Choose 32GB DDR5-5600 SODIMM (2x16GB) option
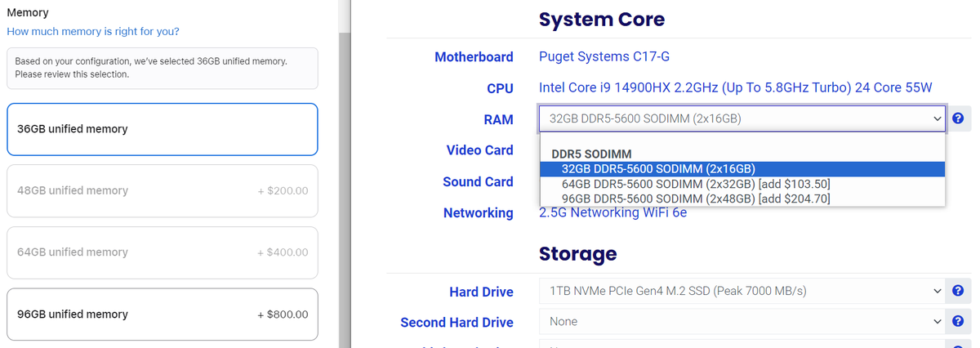Image resolution: width=980 pixels, height=348 pixels. tap(742, 169)
